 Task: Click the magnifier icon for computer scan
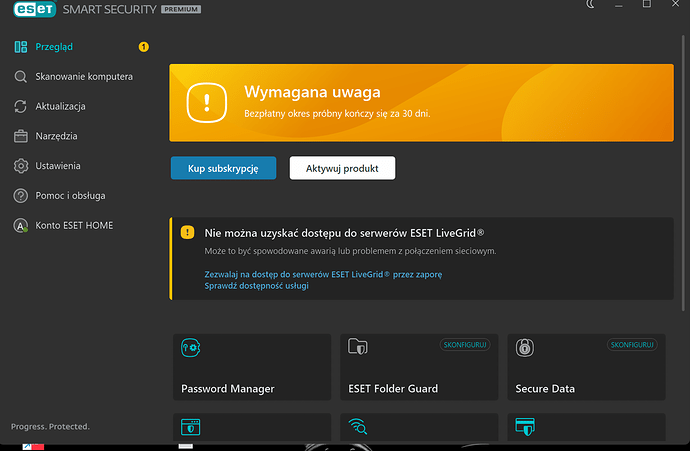pos(21,77)
